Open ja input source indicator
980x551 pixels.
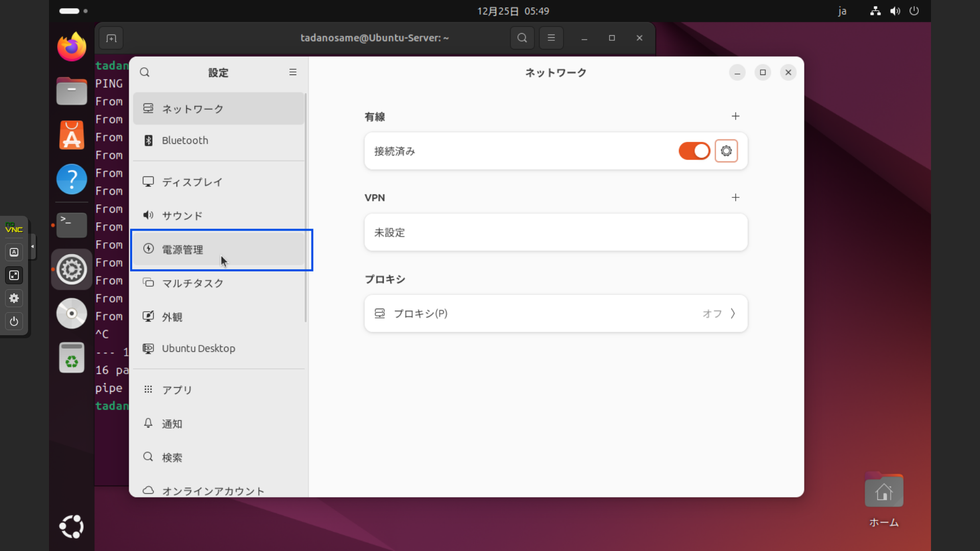click(842, 11)
